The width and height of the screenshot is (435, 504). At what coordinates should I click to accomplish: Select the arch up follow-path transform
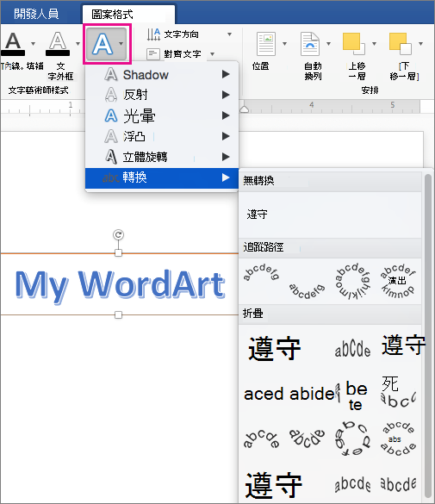click(261, 272)
